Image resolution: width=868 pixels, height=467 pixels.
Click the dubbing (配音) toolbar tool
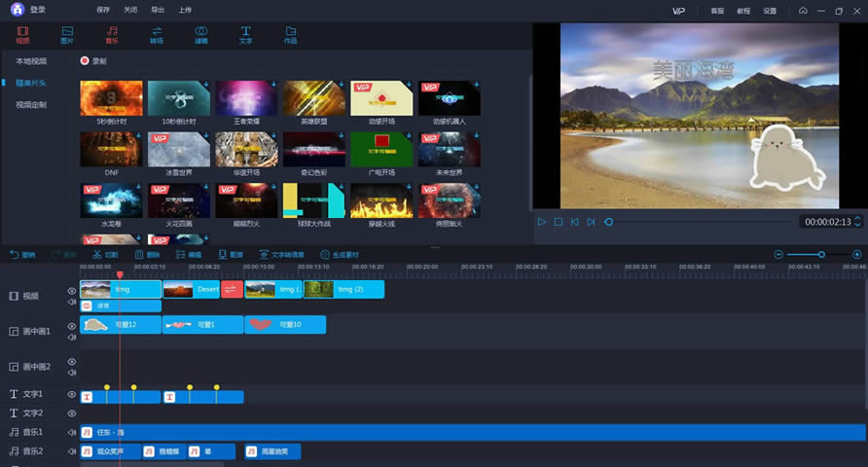click(231, 255)
